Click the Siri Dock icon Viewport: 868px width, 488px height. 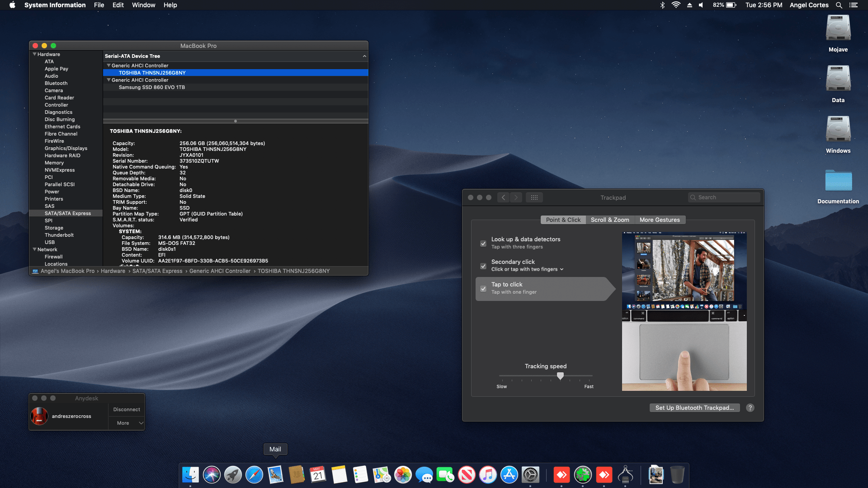(x=212, y=475)
